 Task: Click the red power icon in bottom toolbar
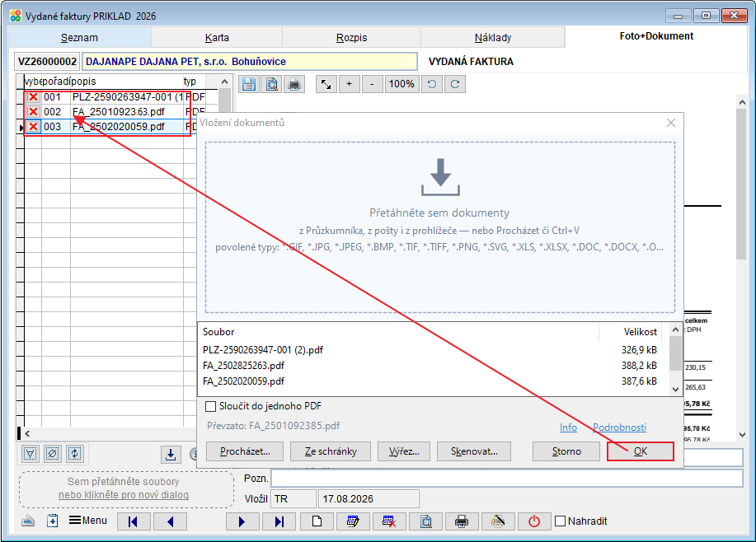point(534,521)
